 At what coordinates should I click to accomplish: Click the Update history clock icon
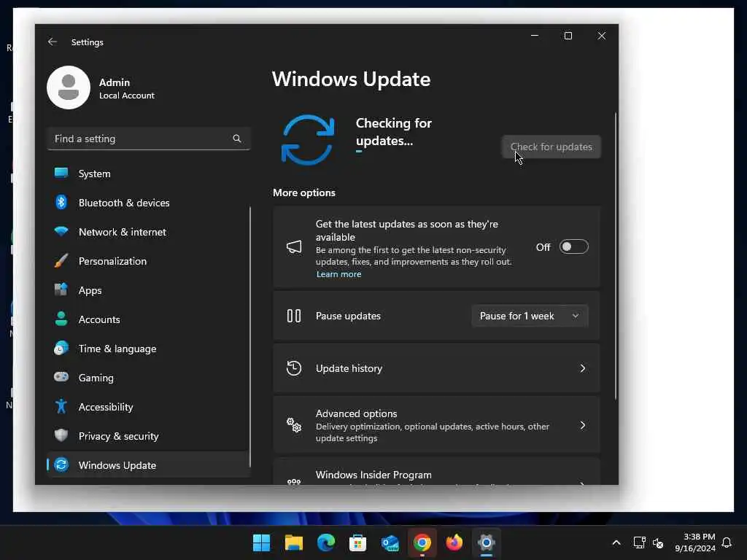294,368
